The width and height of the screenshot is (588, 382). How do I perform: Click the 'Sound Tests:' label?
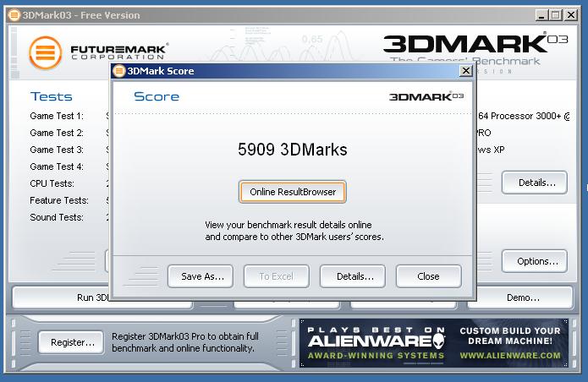(x=57, y=217)
